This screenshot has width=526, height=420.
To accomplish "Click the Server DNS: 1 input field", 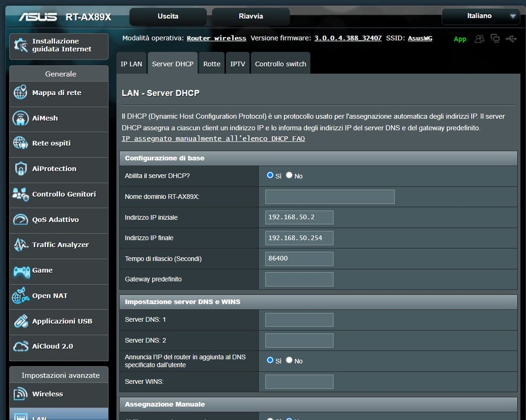I will [299, 320].
